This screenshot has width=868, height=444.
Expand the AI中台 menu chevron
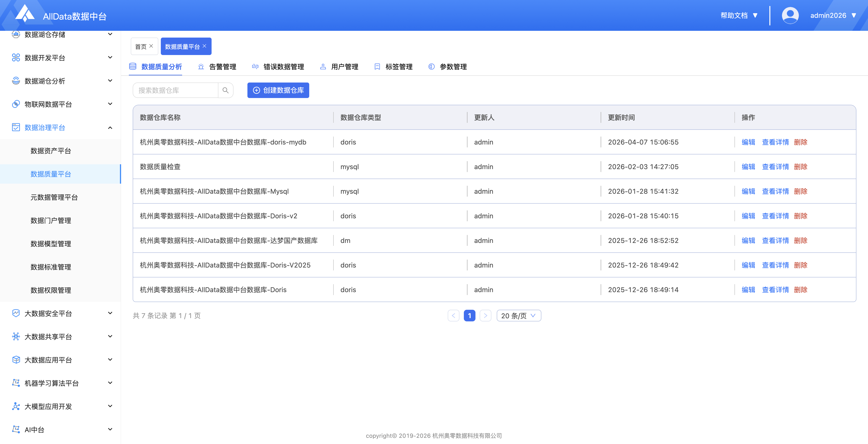click(x=110, y=429)
